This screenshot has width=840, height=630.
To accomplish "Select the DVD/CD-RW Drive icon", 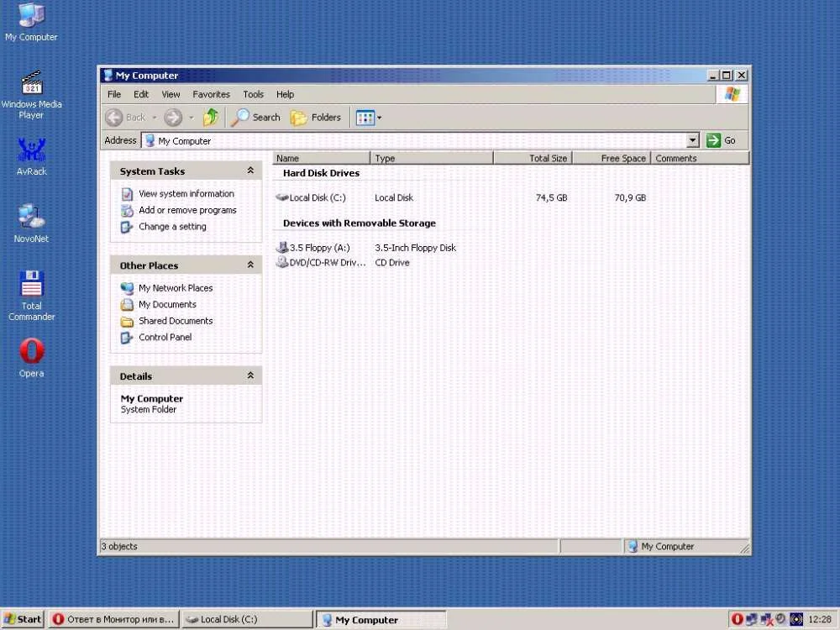I will [x=281, y=262].
